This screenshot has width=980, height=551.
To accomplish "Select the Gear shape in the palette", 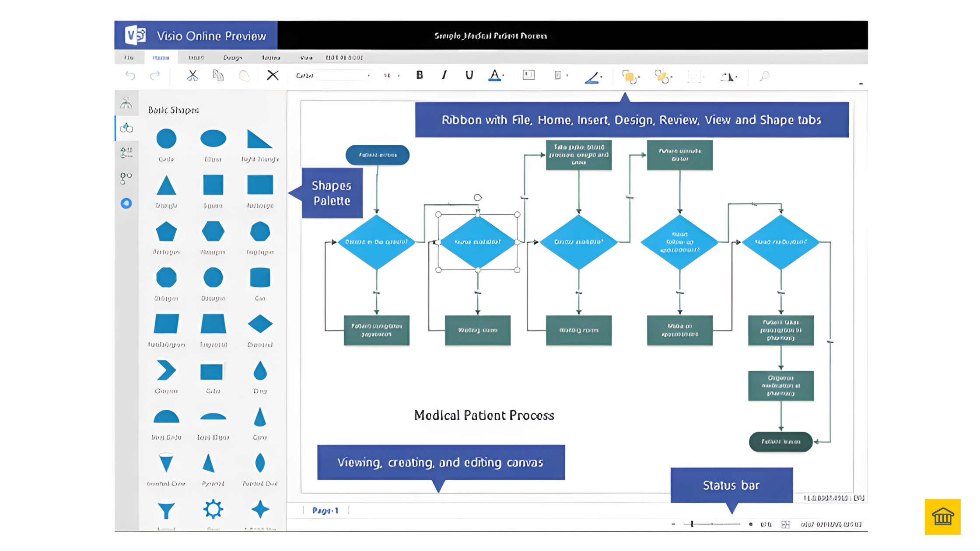I will tap(213, 509).
